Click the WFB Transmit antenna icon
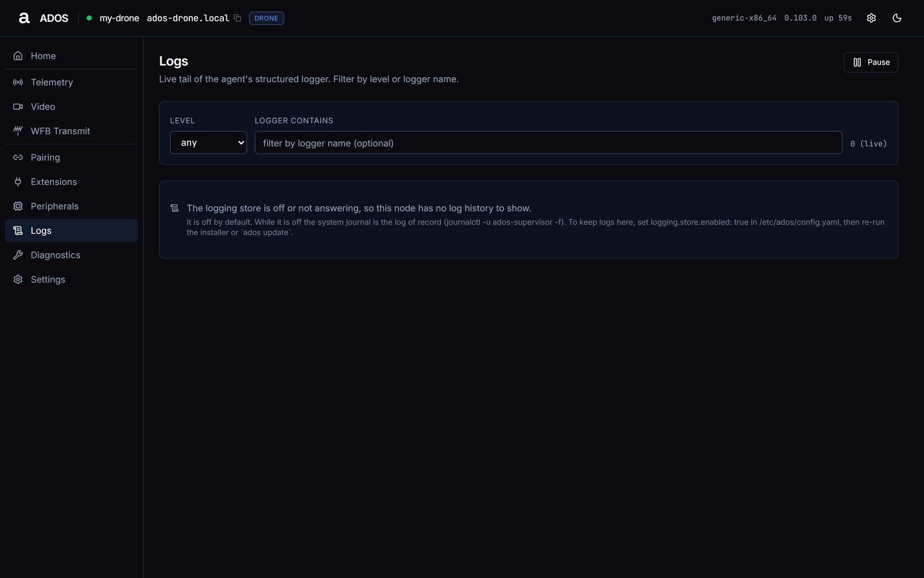Image resolution: width=924 pixels, height=578 pixels. (18, 131)
